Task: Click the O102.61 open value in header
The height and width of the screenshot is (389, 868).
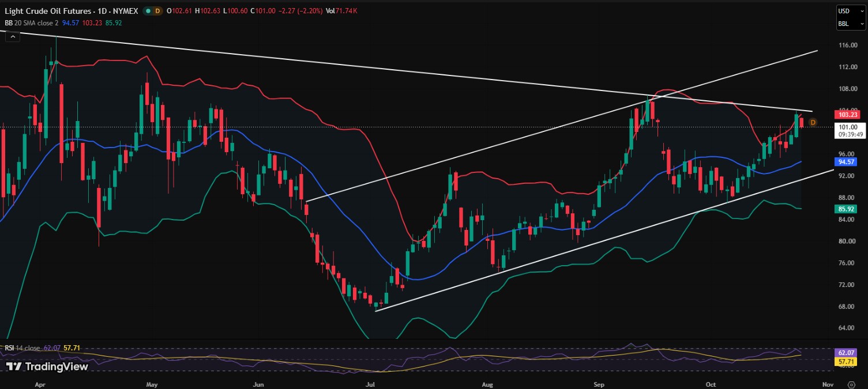Action: point(179,11)
